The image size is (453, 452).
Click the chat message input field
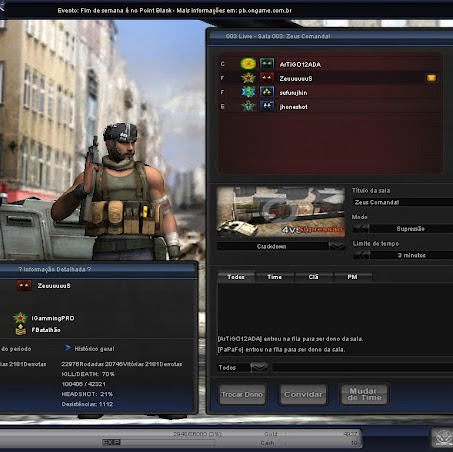click(363, 368)
